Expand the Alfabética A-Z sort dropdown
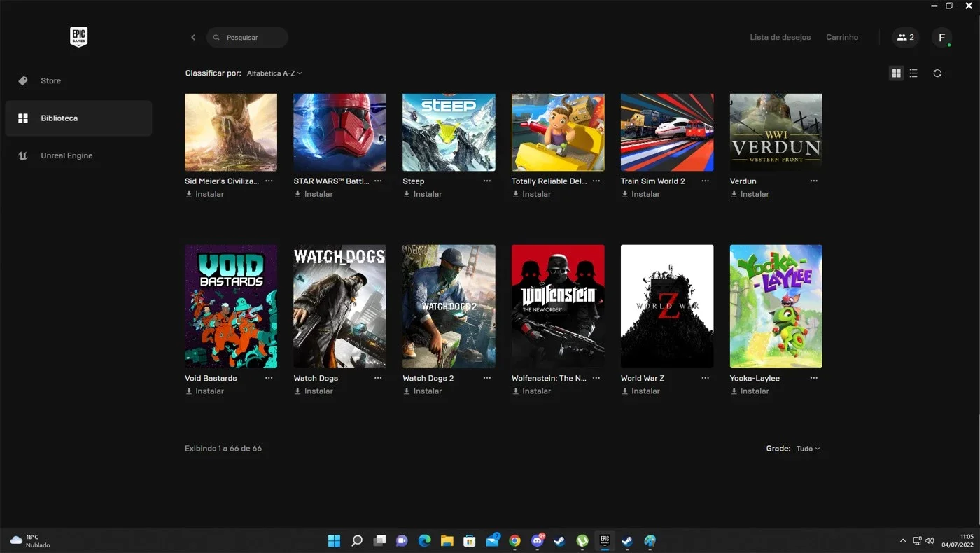The image size is (980, 553). (x=274, y=73)
